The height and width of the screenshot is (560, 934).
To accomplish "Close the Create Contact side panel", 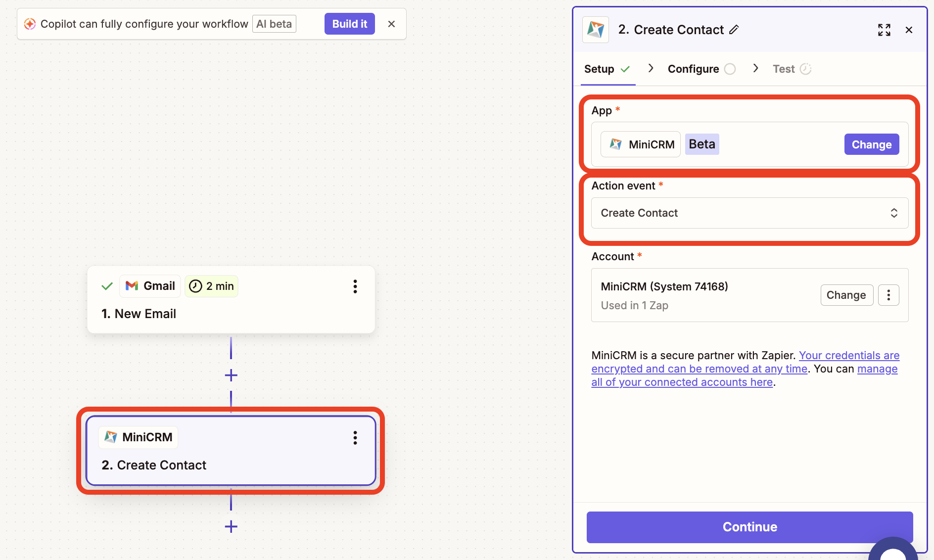I will [x=909, y=30].
